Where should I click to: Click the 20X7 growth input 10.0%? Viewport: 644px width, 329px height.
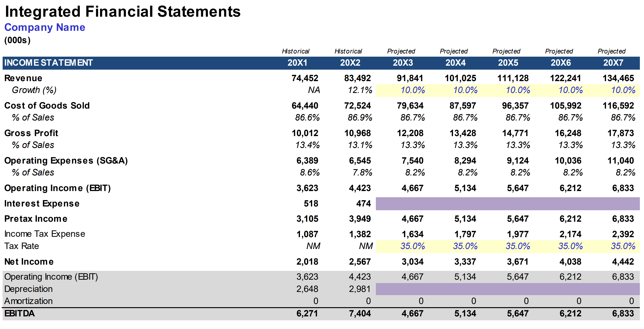(x=623, y=90)
